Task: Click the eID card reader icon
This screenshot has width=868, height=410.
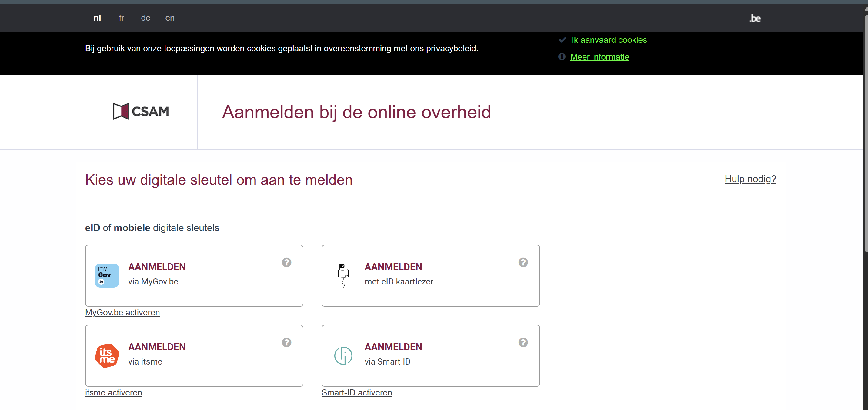Action: [x=343, y=275]
